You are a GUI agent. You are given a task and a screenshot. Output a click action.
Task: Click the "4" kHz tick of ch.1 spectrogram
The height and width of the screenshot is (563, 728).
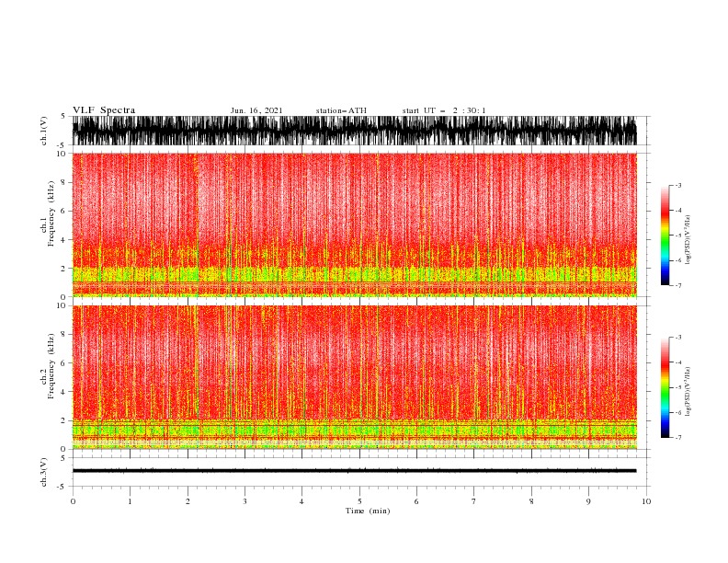tap(63, 240)
